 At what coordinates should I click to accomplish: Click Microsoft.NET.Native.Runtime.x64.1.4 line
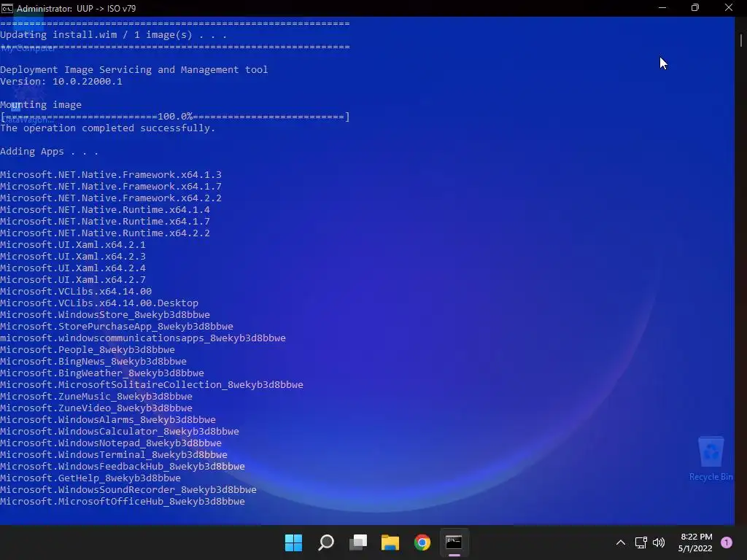[x=105, y=209]
